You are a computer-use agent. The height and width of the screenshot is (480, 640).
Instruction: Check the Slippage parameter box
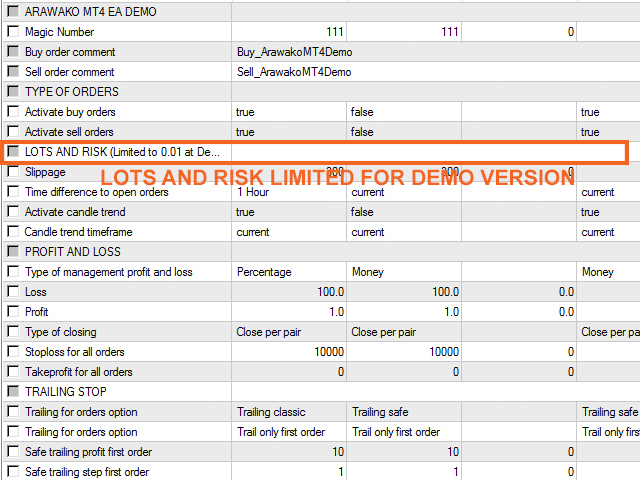click(x=13, y=171)
